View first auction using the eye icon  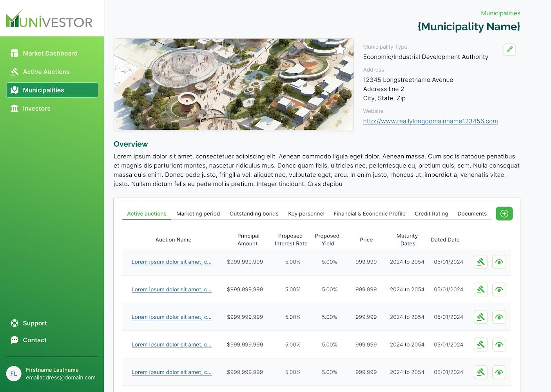point(499,262)
